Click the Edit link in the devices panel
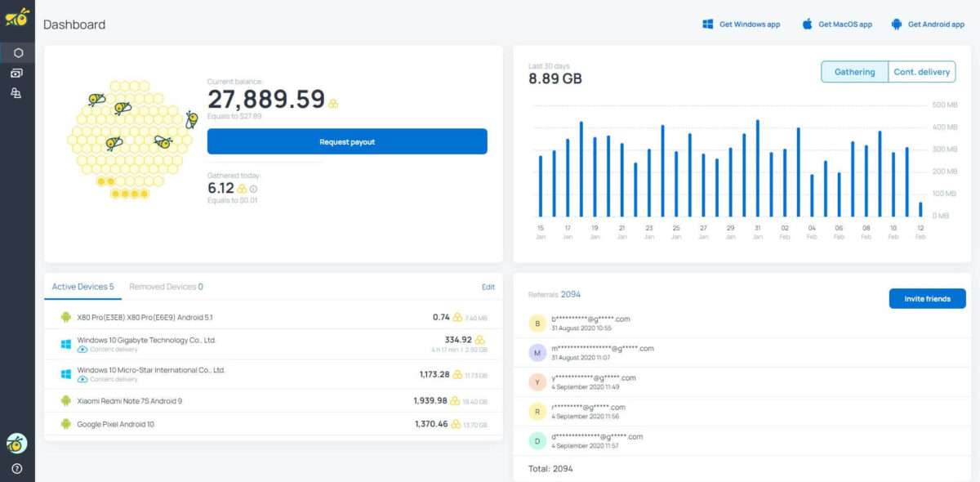The width and height of the screenshot is (980, 482). (488, 288)
